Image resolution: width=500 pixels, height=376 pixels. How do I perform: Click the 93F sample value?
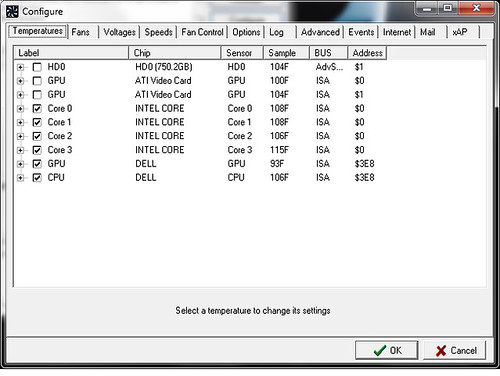point(277,164)
